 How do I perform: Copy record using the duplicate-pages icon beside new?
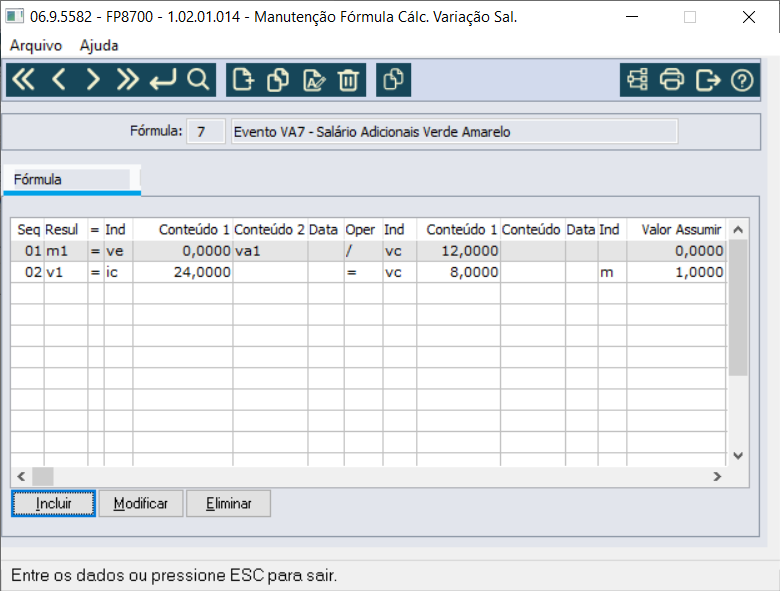(x=278, y=80)
